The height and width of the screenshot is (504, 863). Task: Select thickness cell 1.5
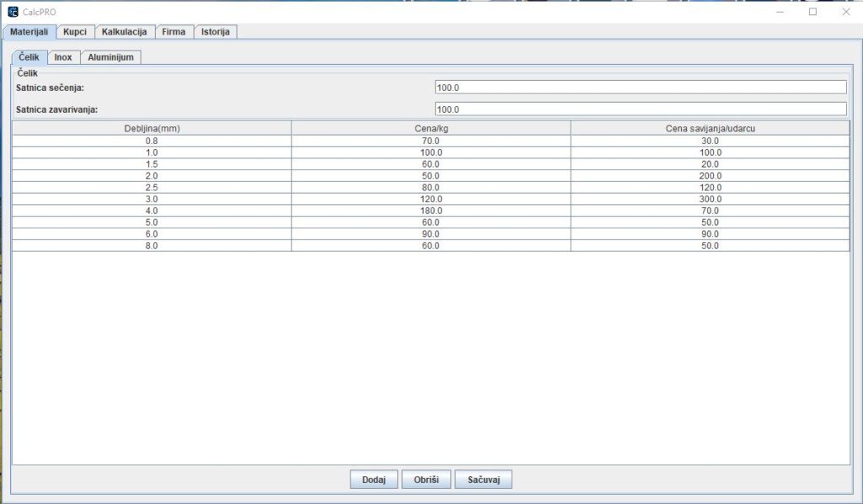pyautogui.click(x=152, y=164)
